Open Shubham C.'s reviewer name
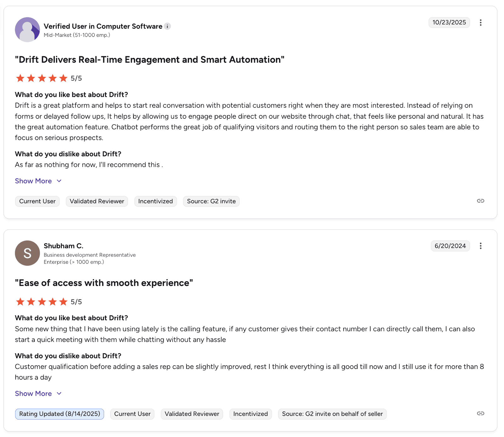This screenshot has height=437, width=504. (x=64, y=246)
